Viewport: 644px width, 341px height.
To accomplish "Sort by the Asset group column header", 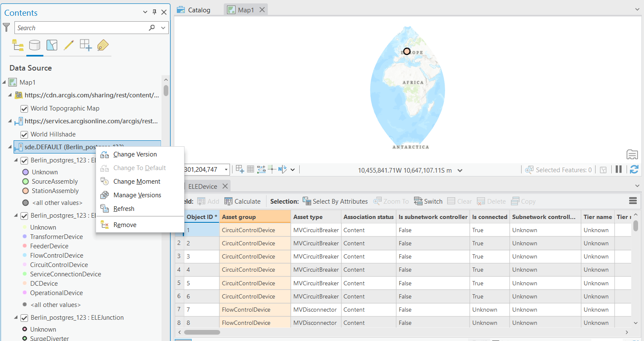I will [255, 217].
